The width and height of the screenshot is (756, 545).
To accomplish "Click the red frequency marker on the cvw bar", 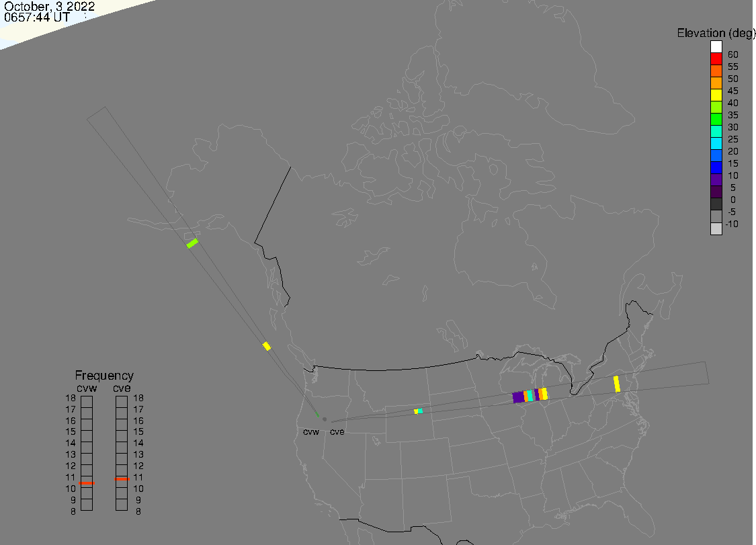I will coord(87,483).
